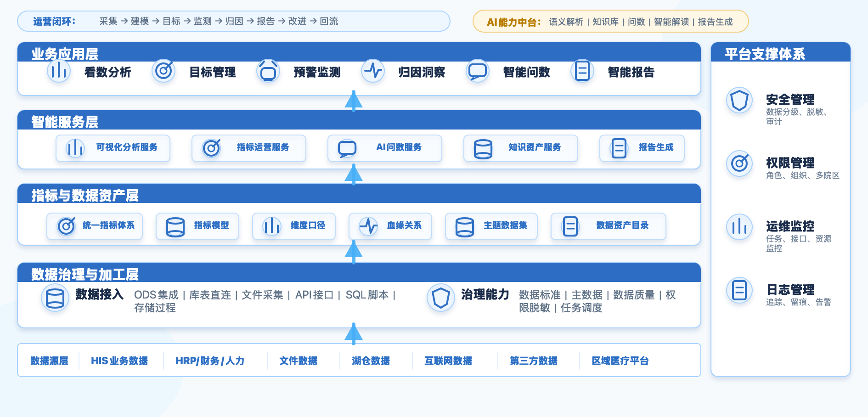
Task: Click HRP/财务/人力 source
Action: point(210,361)
